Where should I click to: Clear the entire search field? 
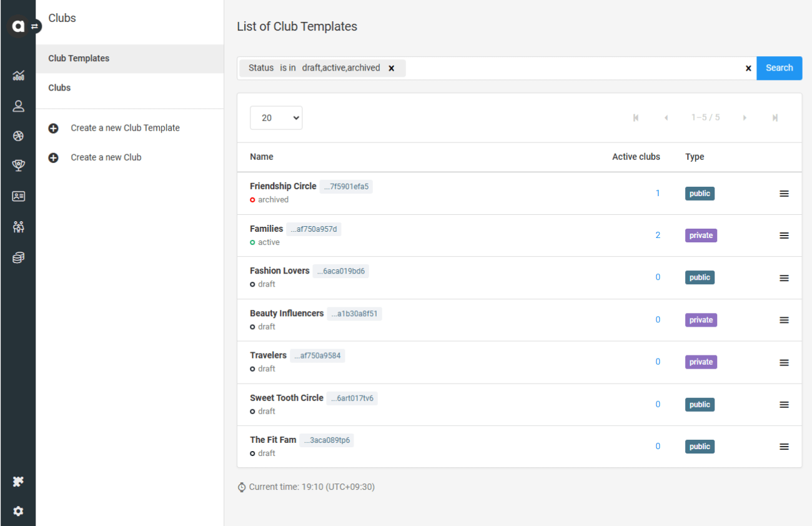coord(748,68)
